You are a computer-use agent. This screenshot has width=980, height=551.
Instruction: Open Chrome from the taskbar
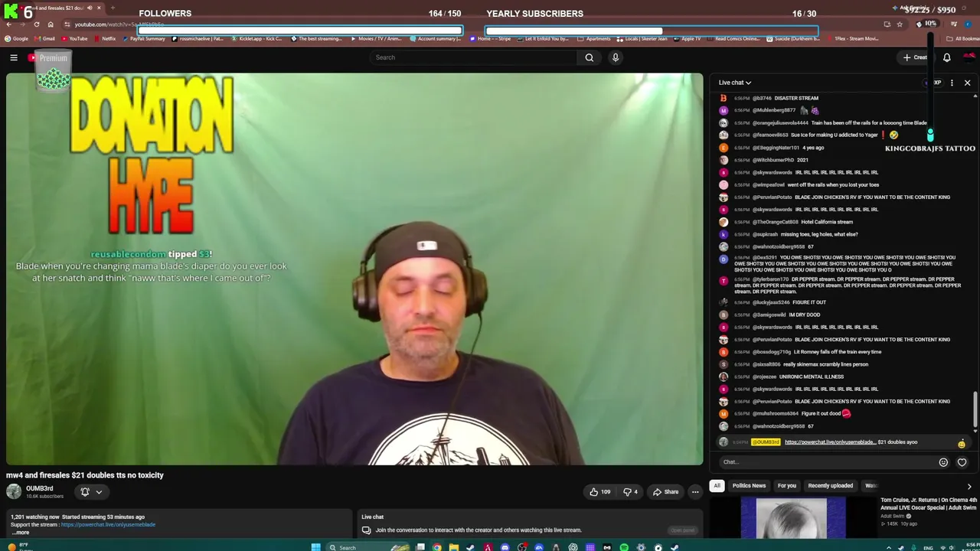click(x=436, y=547)
